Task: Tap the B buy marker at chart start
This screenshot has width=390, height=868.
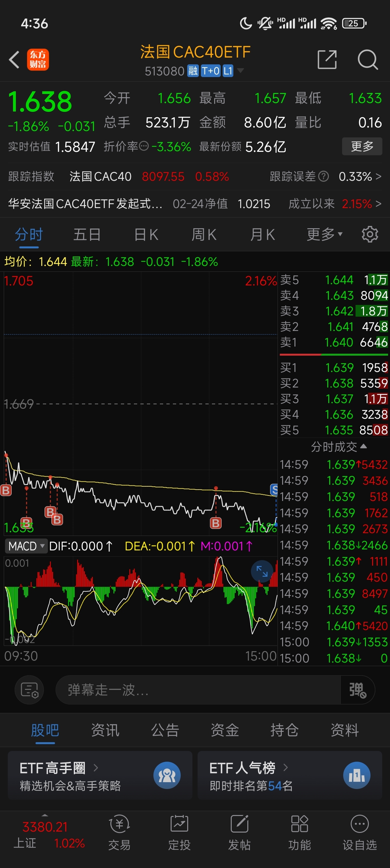Action: [x=6, y=490]
